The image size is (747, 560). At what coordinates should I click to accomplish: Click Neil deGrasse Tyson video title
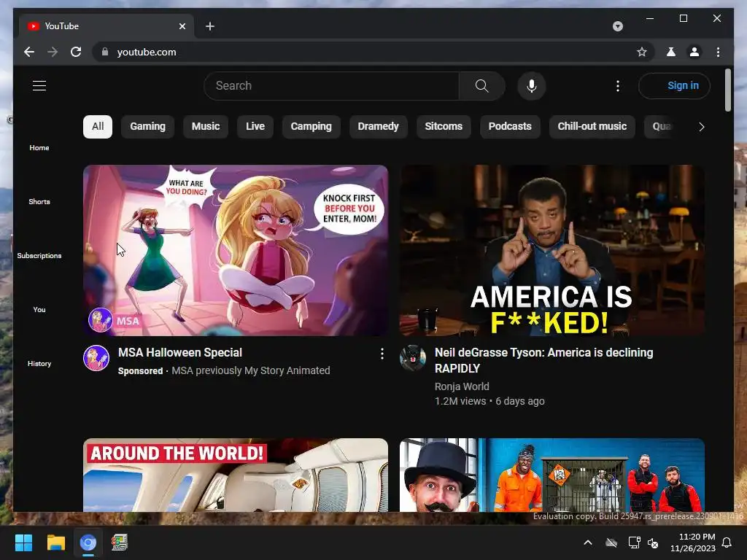coord(543,360)
